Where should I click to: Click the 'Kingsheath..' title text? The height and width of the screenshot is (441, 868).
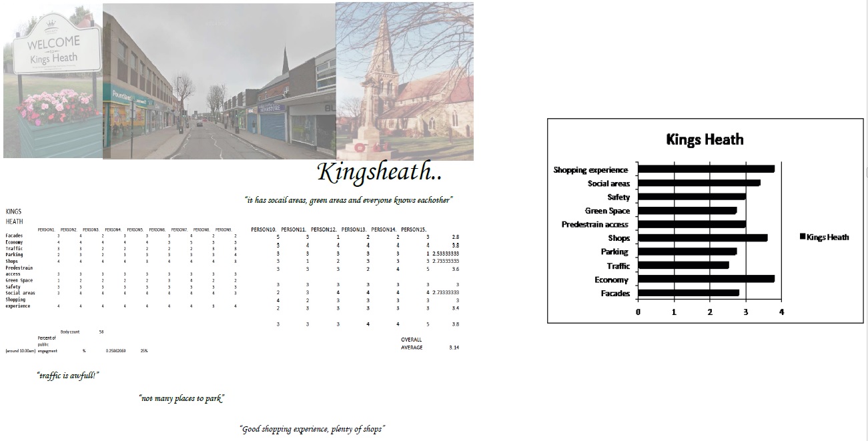coord(379,171)
